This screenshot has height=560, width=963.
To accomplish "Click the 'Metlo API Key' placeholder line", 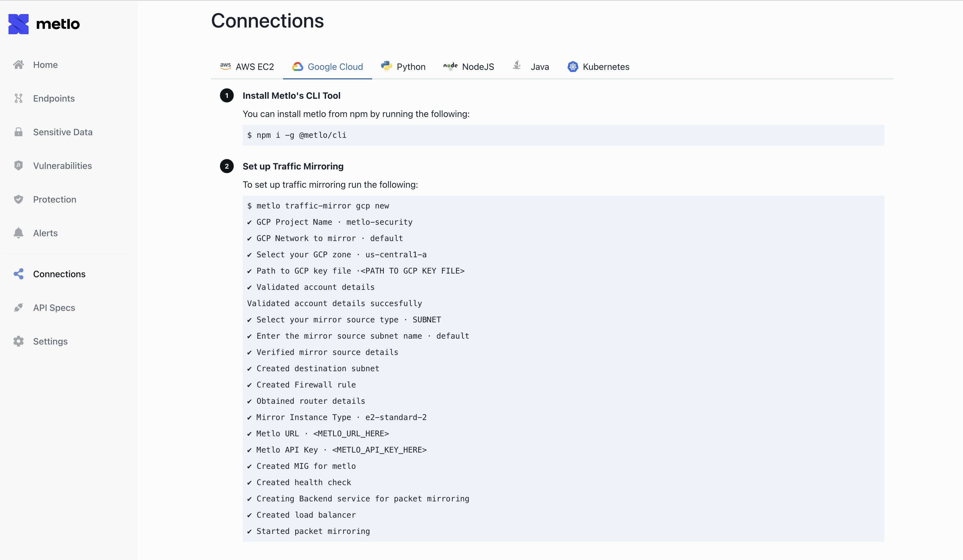I will coord(337,450).
